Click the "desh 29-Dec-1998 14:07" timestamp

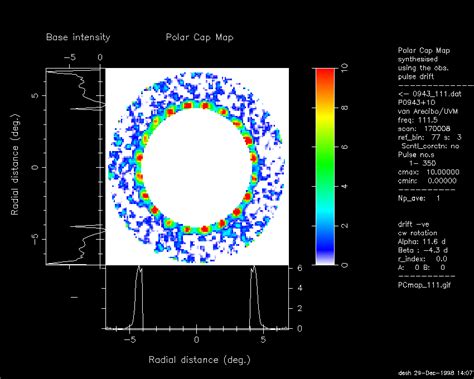click(x=436, y=372)
